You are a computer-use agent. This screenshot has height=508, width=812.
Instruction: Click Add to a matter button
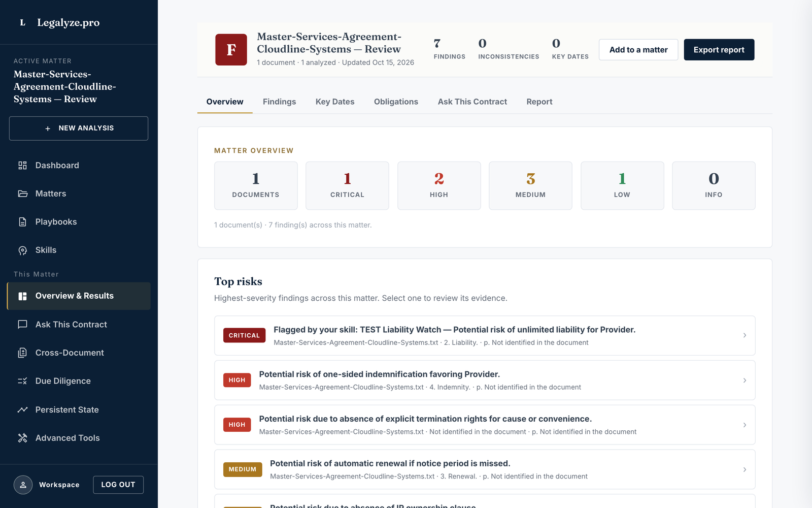638,50
